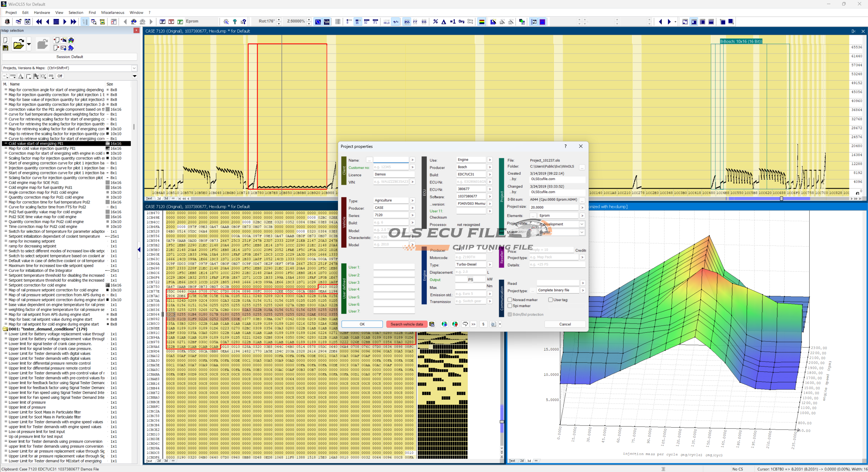The width and height of the screenshot is (868, 472).
Task: Click the 16-bit display mode icon
Action: (357, 22)
